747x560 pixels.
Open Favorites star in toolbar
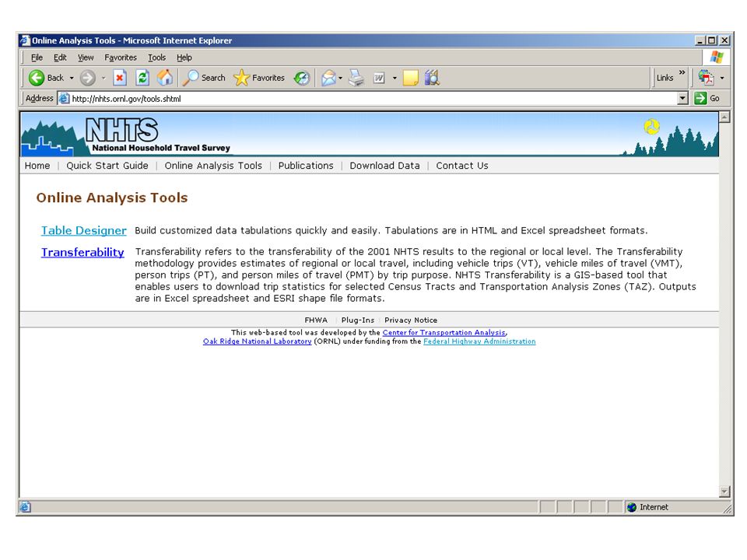point(259,78)
